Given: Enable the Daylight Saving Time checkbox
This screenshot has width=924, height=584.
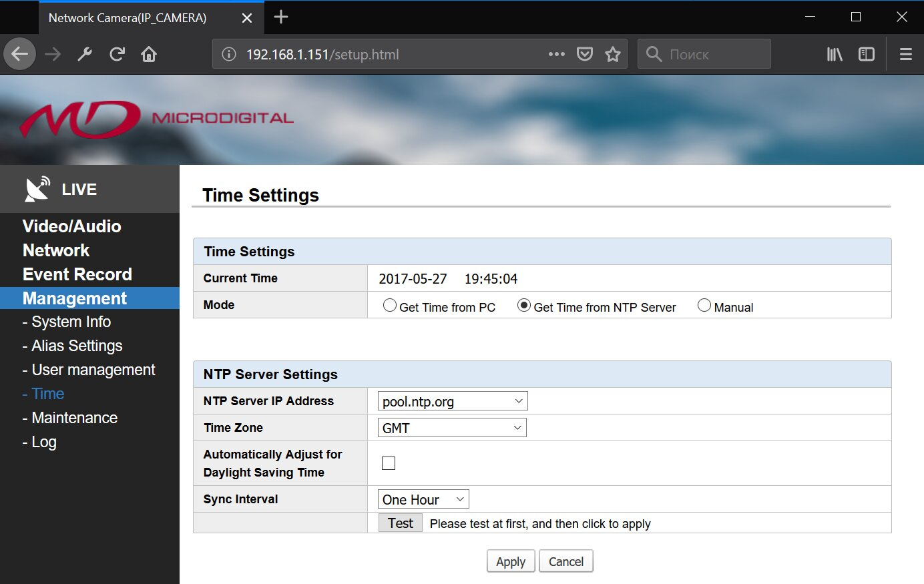Looking at the screenshot, I should [x=389, y=463].
